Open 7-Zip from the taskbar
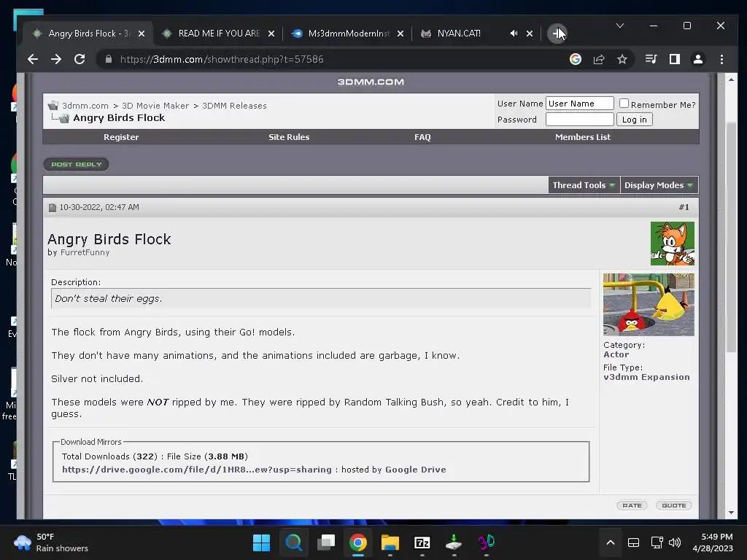The height and width of the screenshot is (560, 747). tap(422, 542)
